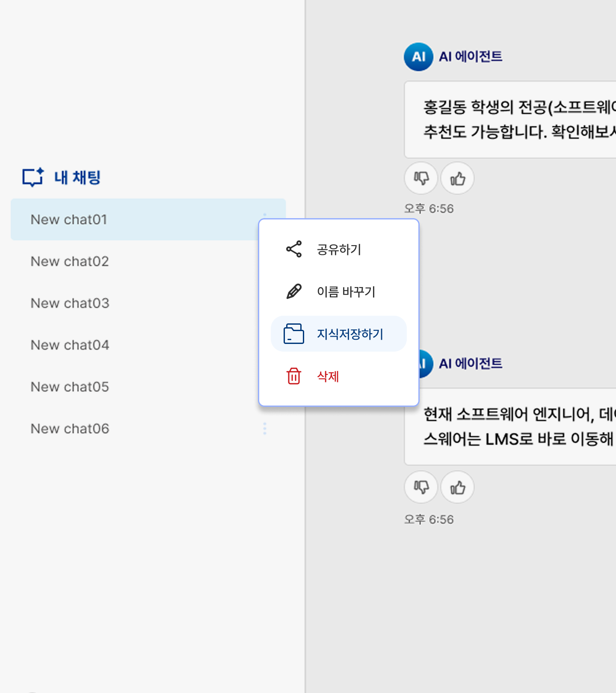616x693 pixels.
Task: Click the share icon next to 공유하기
Action: pos(294,249)
